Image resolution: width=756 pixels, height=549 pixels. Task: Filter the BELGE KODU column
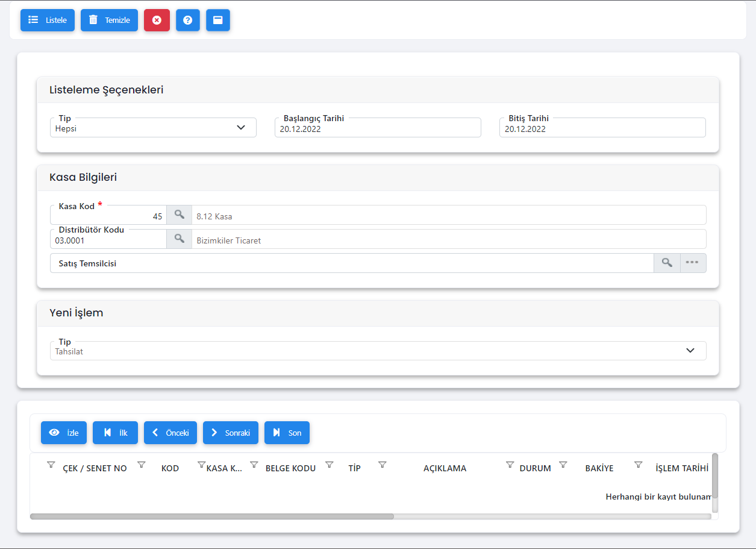(254, 465)
